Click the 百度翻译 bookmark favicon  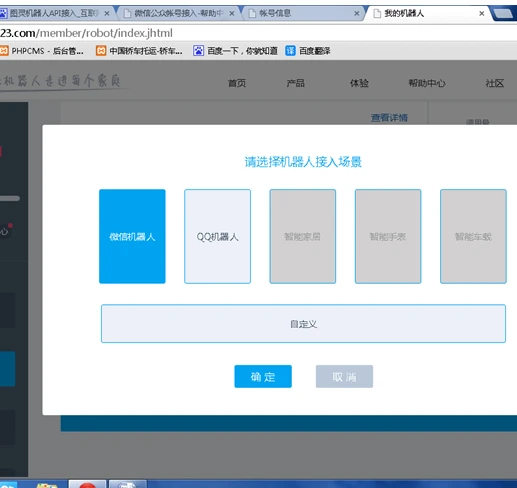coord(290,51)
